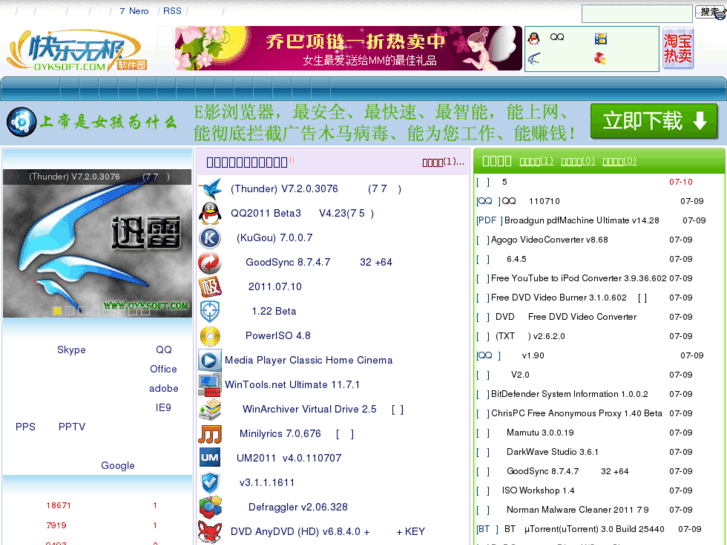Open the WinArchiver drive icon
The height and width of the screenshot is (545, 727).
210,410
